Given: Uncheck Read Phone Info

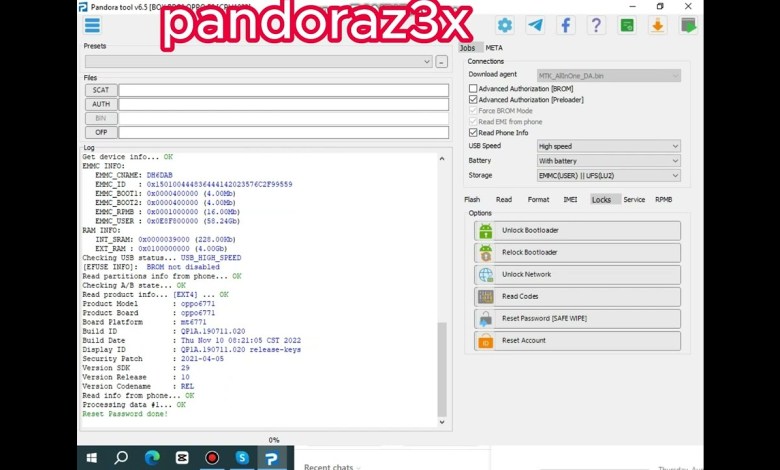Looking at the screenshot, I should (473, 132).
